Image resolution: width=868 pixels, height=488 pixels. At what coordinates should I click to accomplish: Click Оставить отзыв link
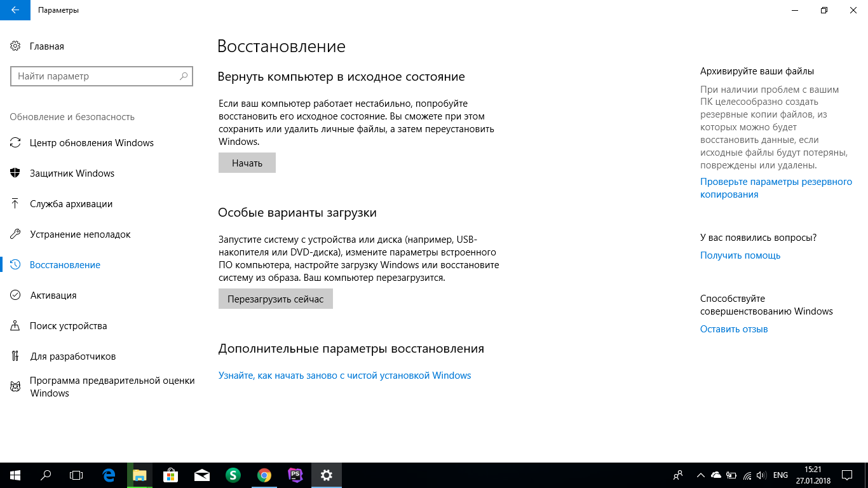734,329
